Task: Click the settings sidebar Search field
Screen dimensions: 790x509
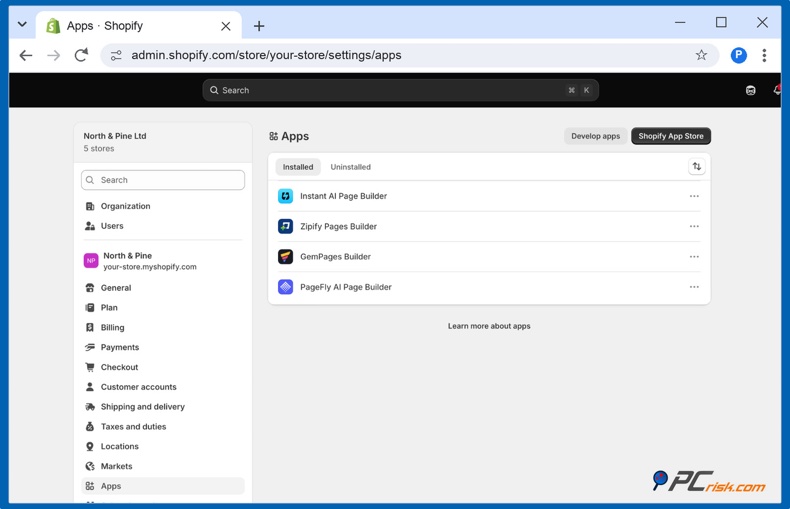Action: point(163,180)
